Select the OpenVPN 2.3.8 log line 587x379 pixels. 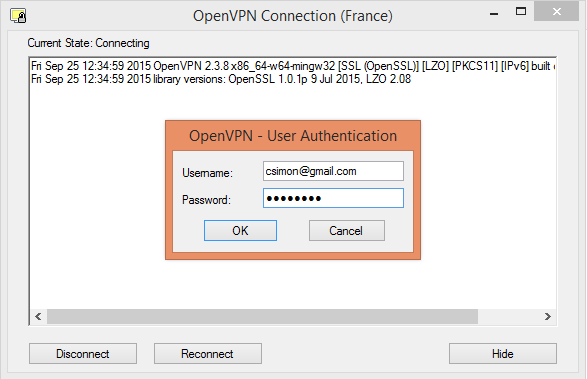[293, 66]
